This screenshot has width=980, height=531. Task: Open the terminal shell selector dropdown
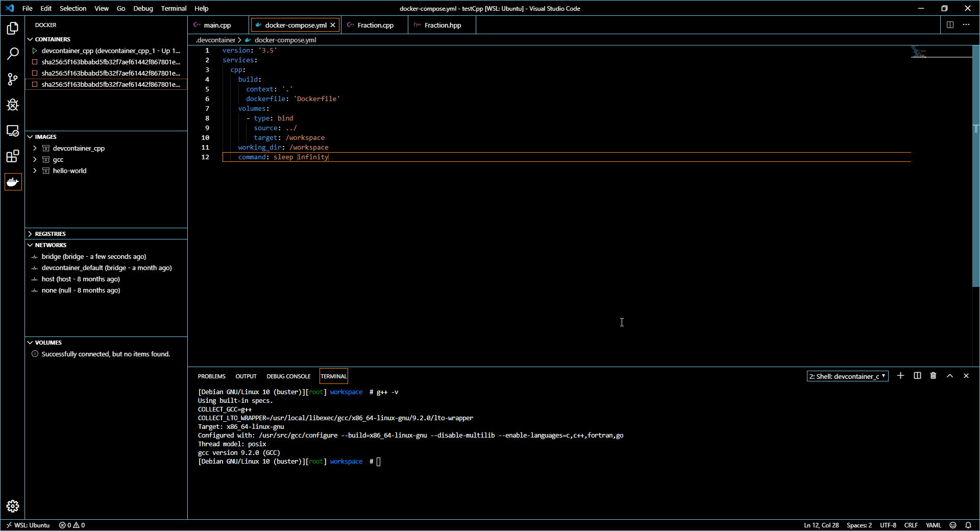[x=847, y=376]
